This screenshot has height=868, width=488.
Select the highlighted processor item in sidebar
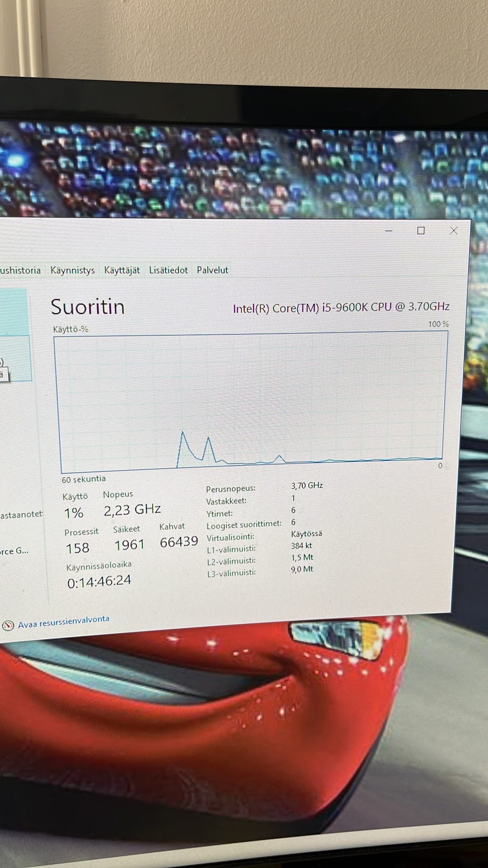coord(14,312)
